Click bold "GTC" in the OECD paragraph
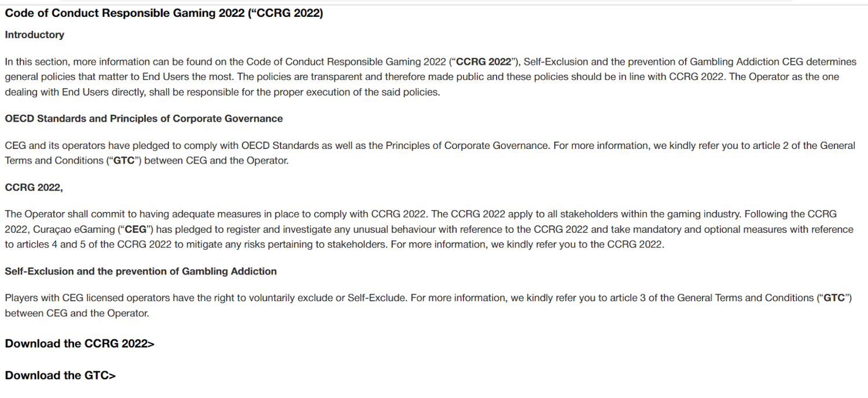Screen dimensions: 868x398 124,160
